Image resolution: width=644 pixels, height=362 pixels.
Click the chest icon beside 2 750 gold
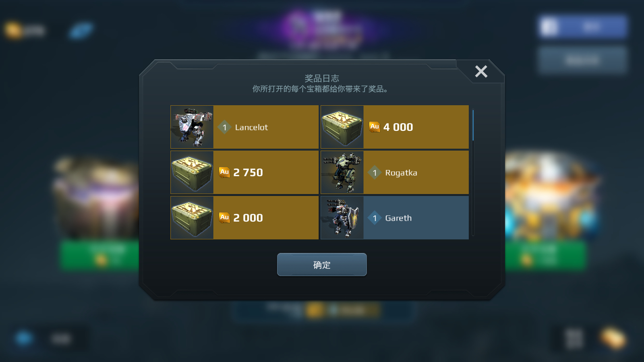coord(192,172)
